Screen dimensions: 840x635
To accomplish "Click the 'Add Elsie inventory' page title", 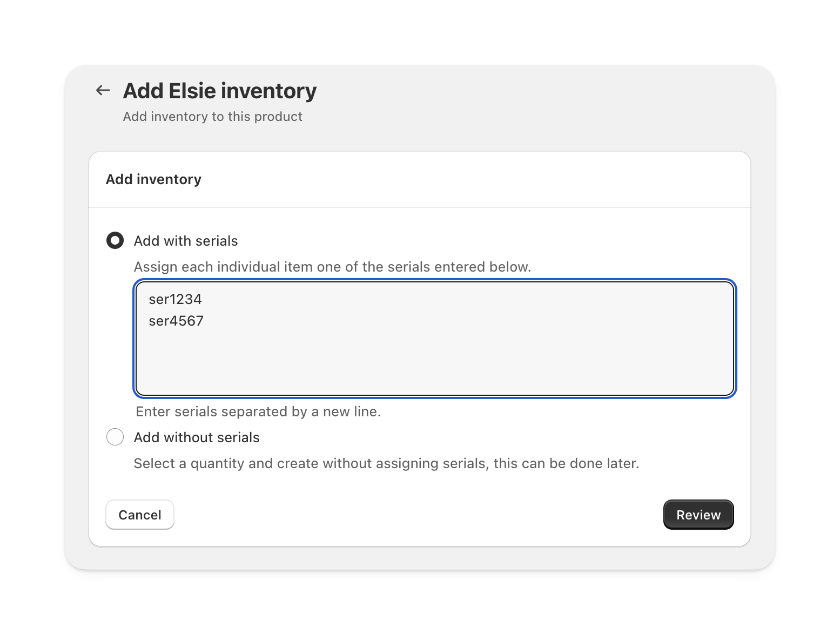I will (x=219, y=91).
